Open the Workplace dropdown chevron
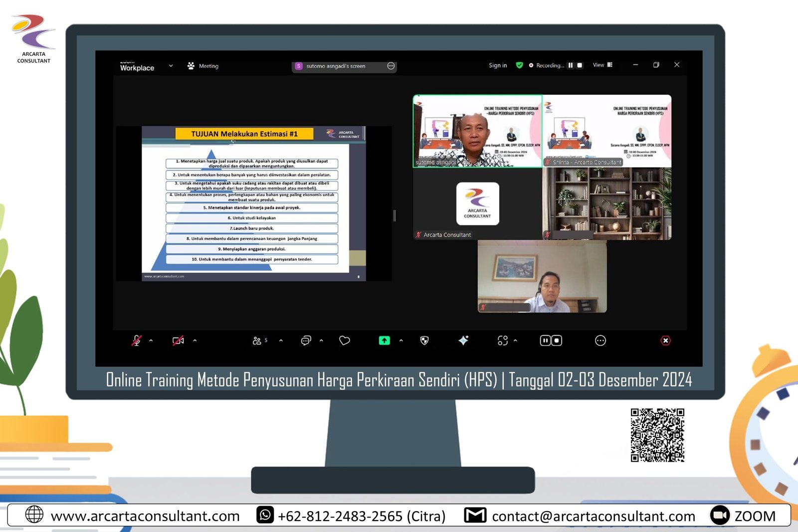This screenshot has width=798, height=532. point(171,66)
